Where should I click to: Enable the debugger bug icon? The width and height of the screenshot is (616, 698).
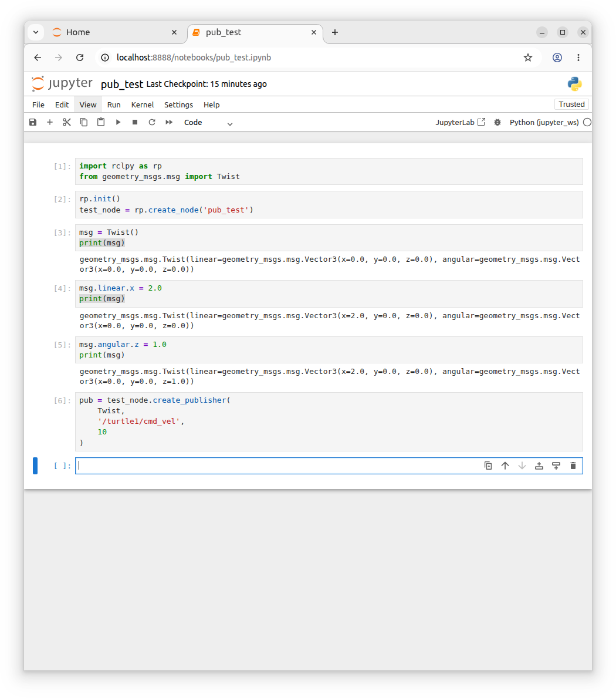[x=497, y=122]
